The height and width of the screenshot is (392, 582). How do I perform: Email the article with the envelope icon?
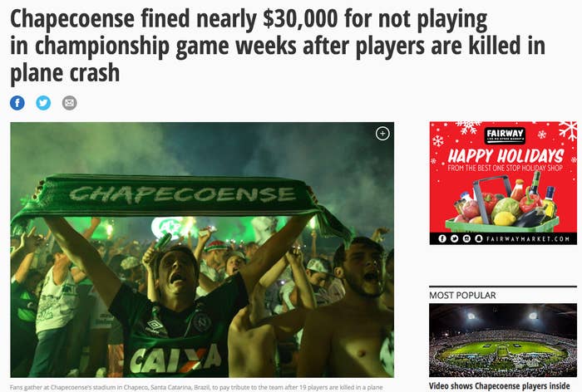[x=69, y=103]
